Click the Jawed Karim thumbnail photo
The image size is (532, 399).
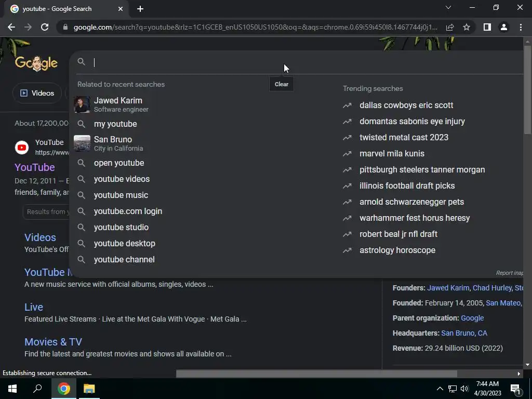click(82, 104)
